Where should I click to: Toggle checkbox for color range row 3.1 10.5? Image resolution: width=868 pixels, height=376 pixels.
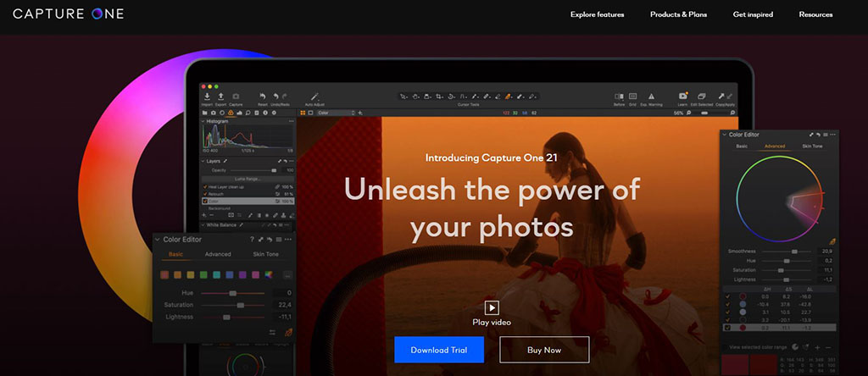coord(727,312)
